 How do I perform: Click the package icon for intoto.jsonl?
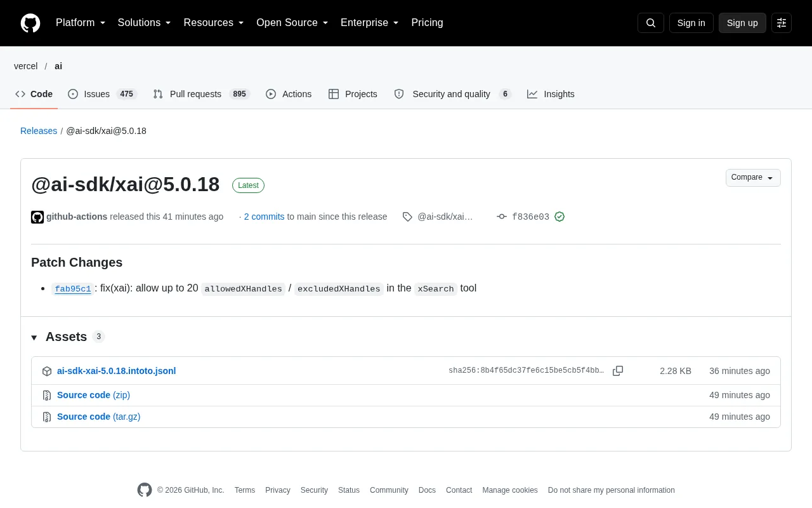[47, 371]
